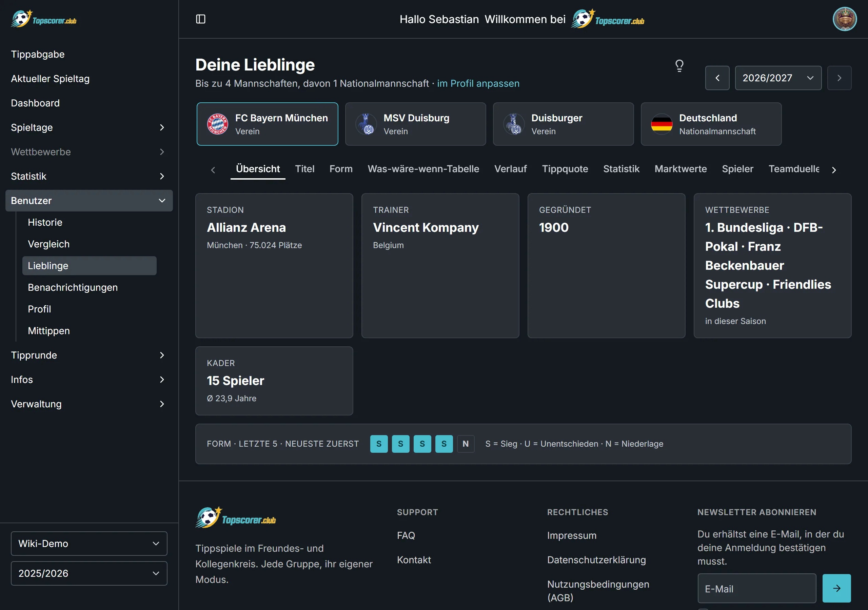868x610 pixels.
Task: Click the first S form badge
Action: (379, 444)
